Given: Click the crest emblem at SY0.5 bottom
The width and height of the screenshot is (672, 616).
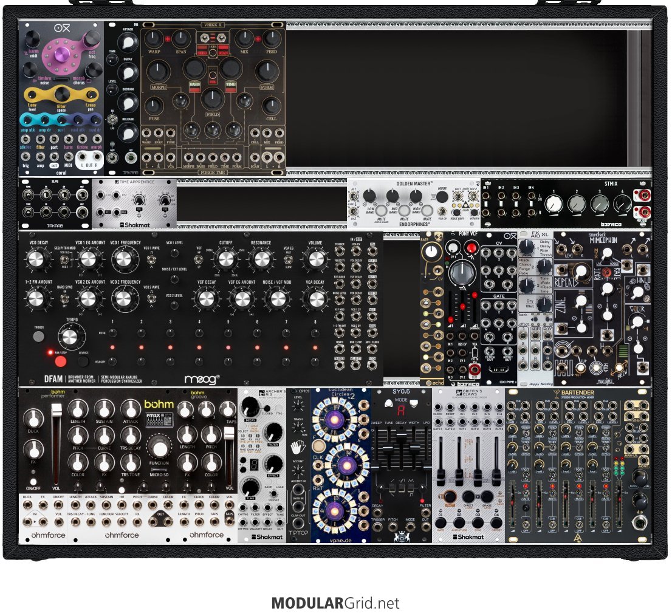Looking at the screenshot, I should tap(401, 536).
